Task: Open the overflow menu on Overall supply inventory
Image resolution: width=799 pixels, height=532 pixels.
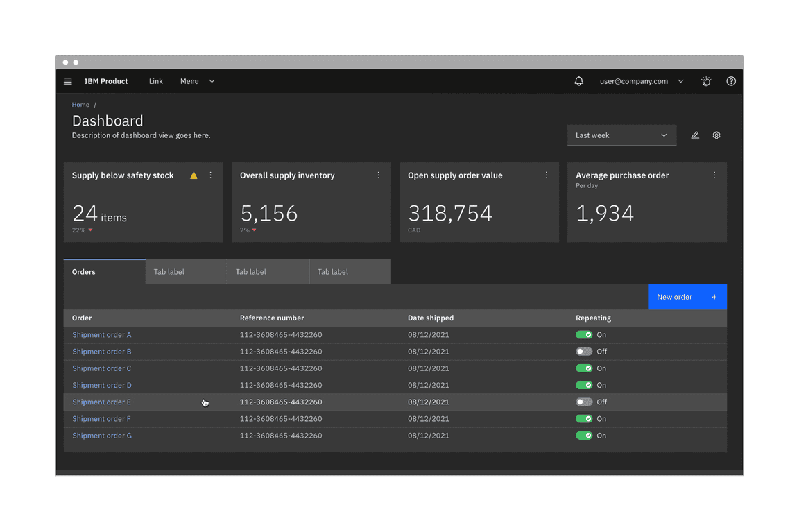Action: (x=379, y=175)
